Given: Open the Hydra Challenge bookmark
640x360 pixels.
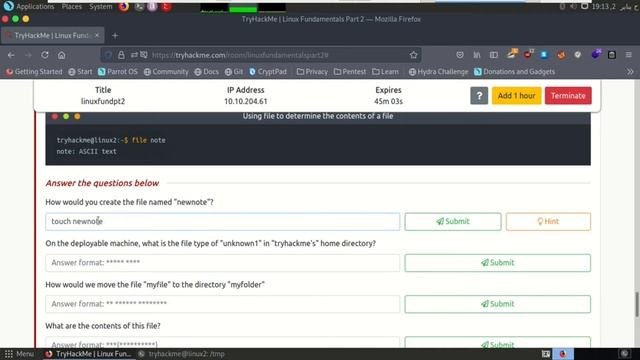Looking at the screenshot, I should [x=438, y=72].
